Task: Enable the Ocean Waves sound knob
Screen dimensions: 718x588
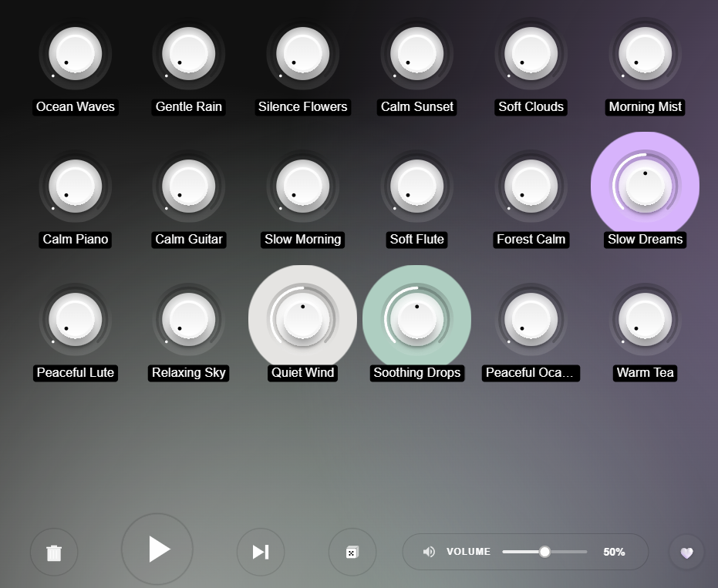Action: pyautogui.click(x=75, y=54)
